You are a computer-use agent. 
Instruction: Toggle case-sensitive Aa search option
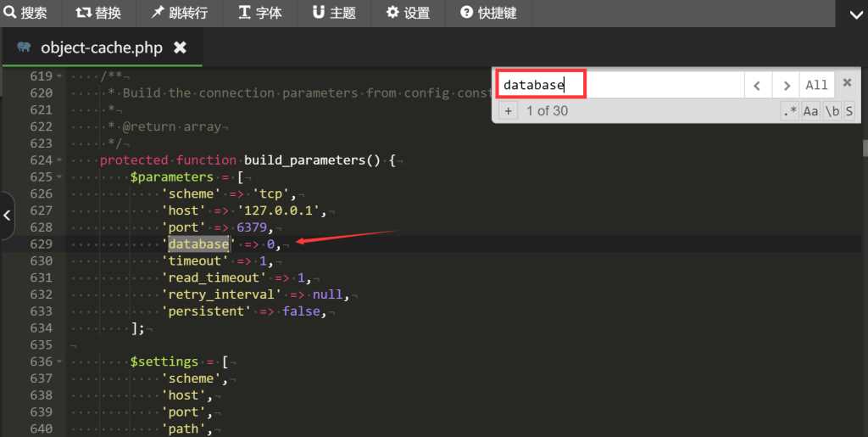[x=811, y=111]
